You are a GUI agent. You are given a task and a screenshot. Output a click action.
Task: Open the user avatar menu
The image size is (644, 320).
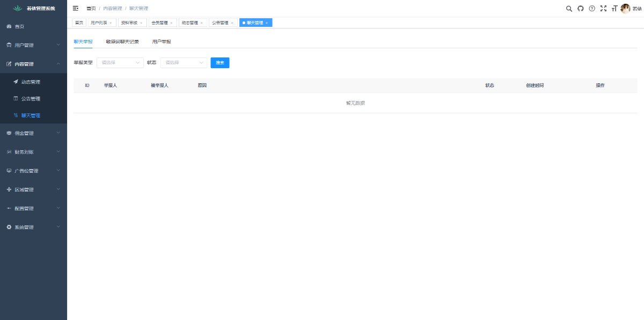[x=625, y=9]
